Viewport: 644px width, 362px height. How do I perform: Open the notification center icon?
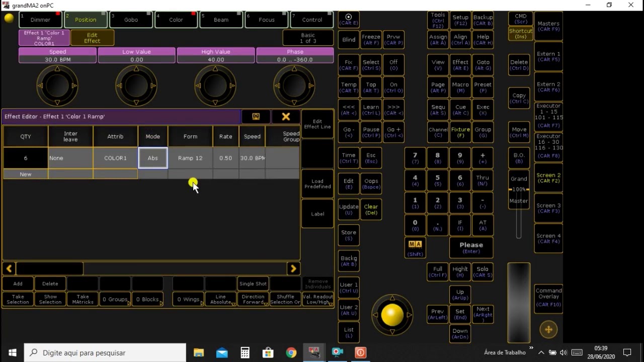[x=627, y=352]
